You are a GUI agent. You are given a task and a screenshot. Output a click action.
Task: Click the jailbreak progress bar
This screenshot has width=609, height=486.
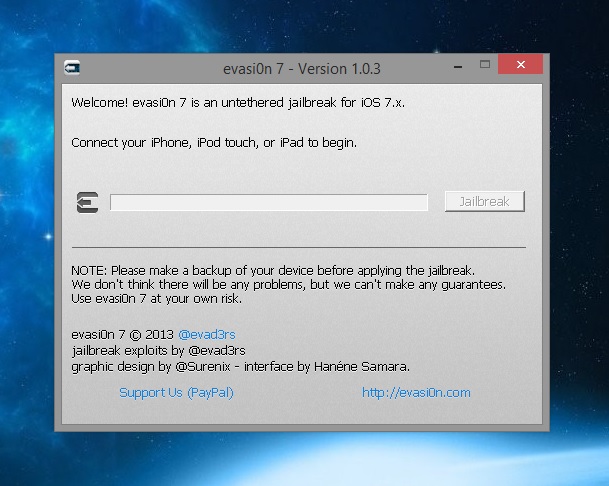click(269, 202)
